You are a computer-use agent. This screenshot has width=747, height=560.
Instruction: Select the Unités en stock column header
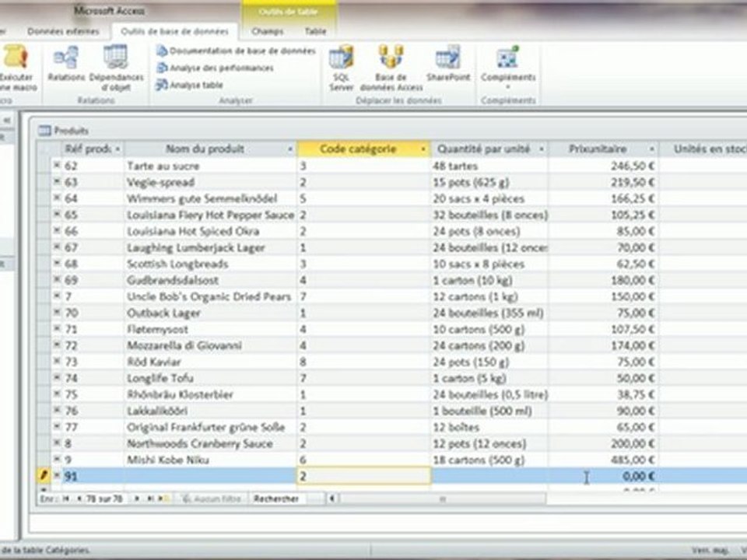click(x=703, y=149)
